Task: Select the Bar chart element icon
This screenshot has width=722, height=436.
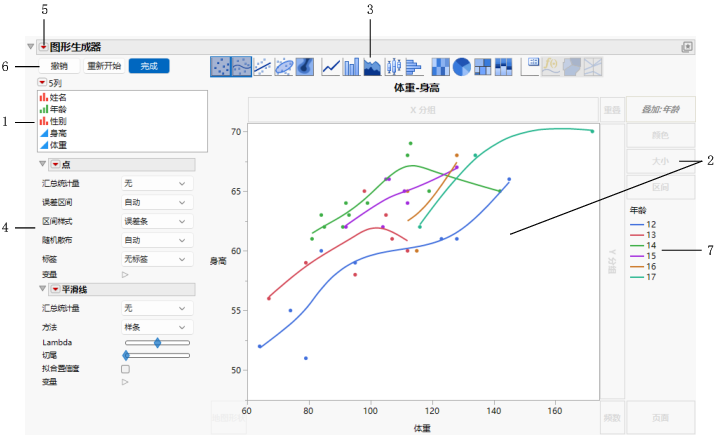Action: click(351, 67)
